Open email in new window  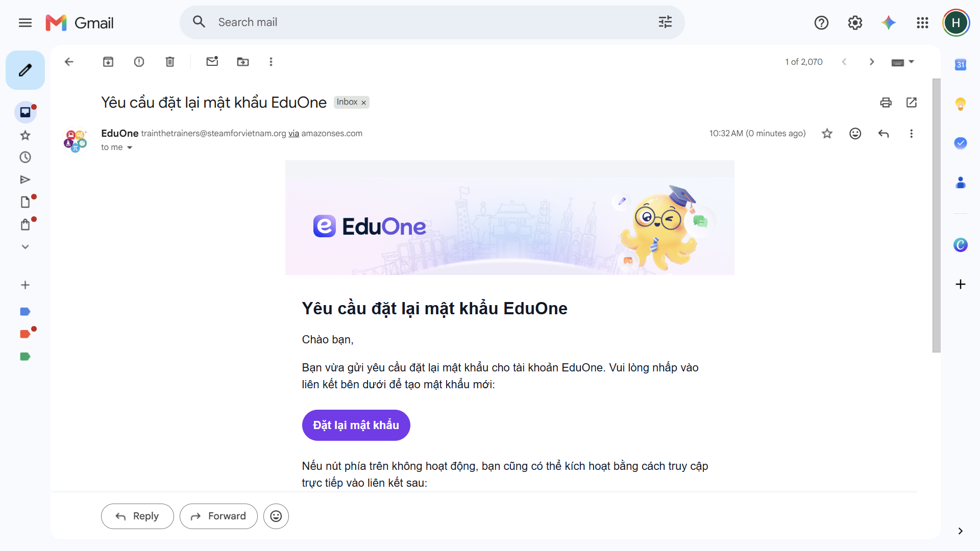[912, 103]
